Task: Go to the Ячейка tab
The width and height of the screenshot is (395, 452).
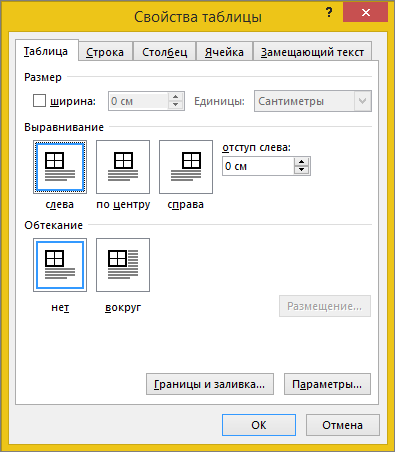Action: click(224, 52)
